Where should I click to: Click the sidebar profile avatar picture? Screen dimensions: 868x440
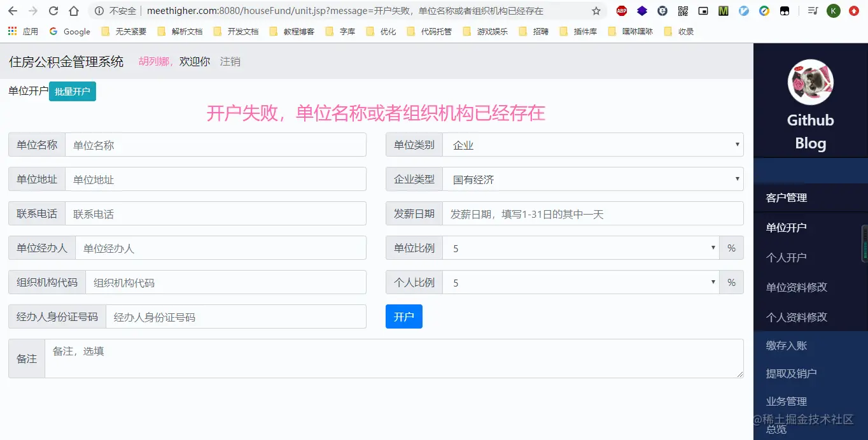811,82
